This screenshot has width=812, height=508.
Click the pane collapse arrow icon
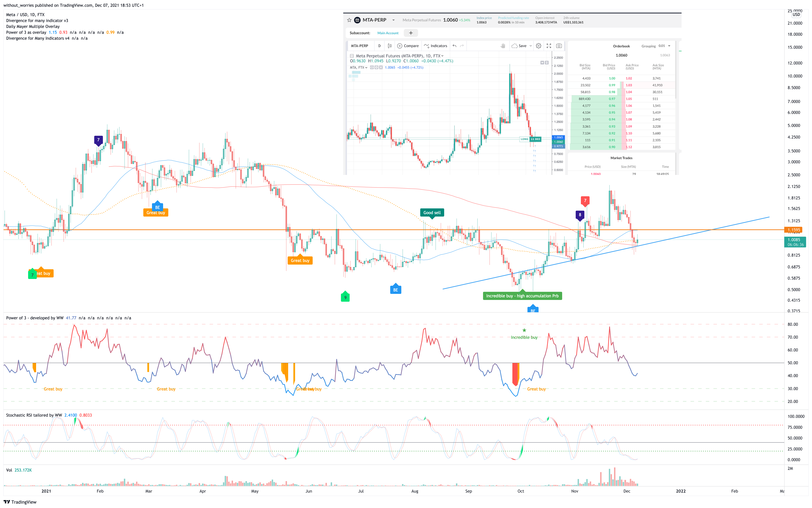pyautogui.click(x=542, y=63)
